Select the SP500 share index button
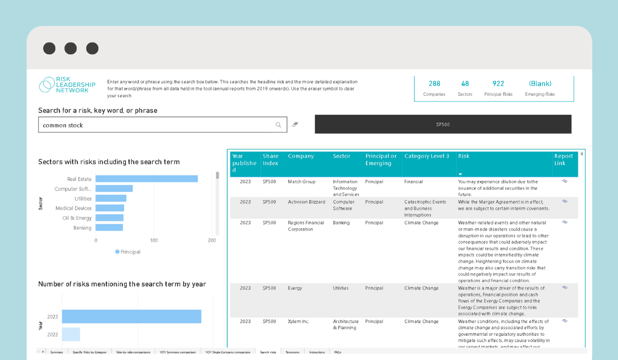 [443, 124]
